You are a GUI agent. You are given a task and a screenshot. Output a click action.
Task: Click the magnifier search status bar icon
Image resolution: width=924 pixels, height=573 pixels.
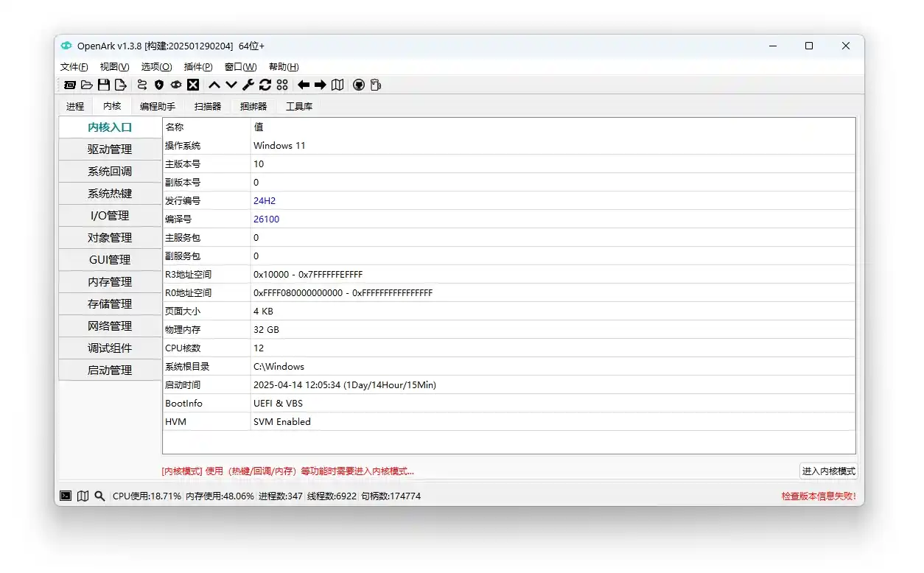pyautogui.click(x=99, y=496)
